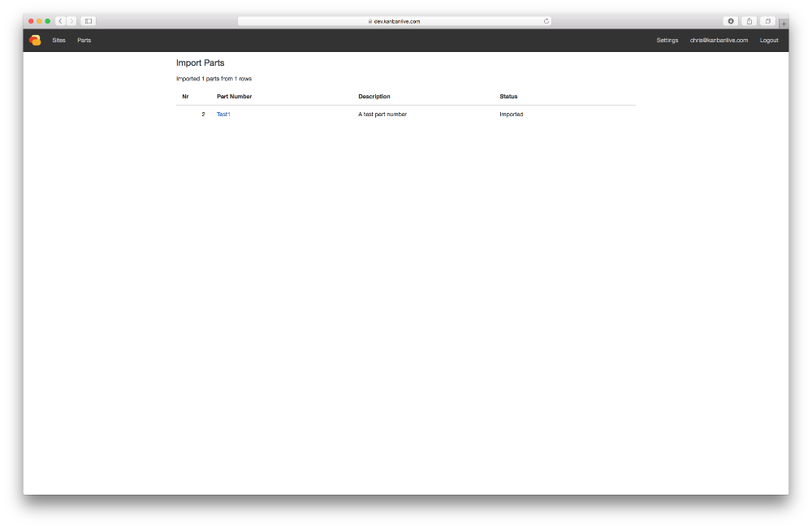Log out using the Logout link
The width and height of the screenshot is (812, 528).
[x=769, y=41]
